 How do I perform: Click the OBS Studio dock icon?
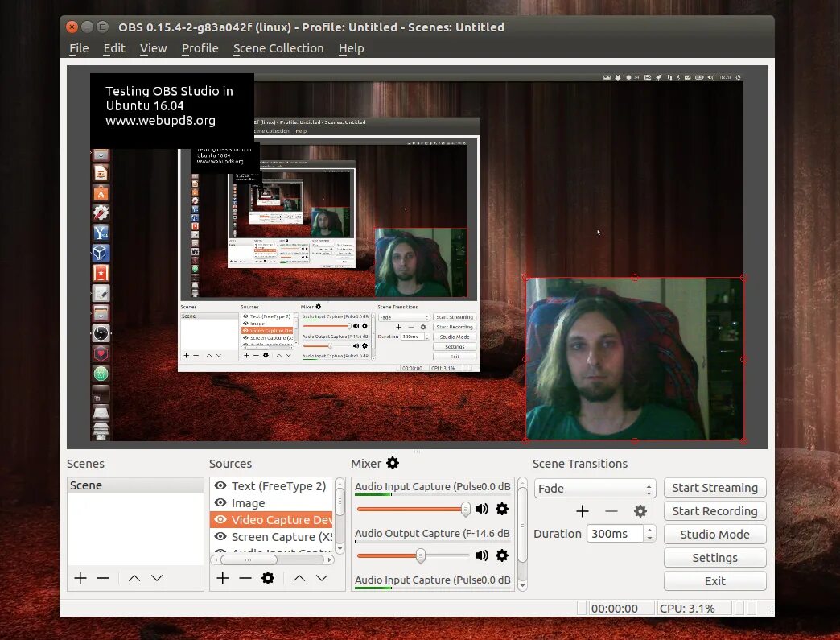click(101, 333)
